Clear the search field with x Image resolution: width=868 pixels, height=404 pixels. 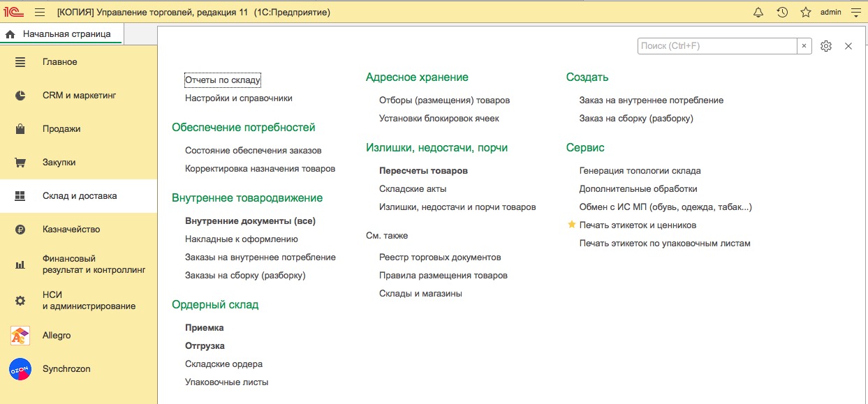[804, 45]
